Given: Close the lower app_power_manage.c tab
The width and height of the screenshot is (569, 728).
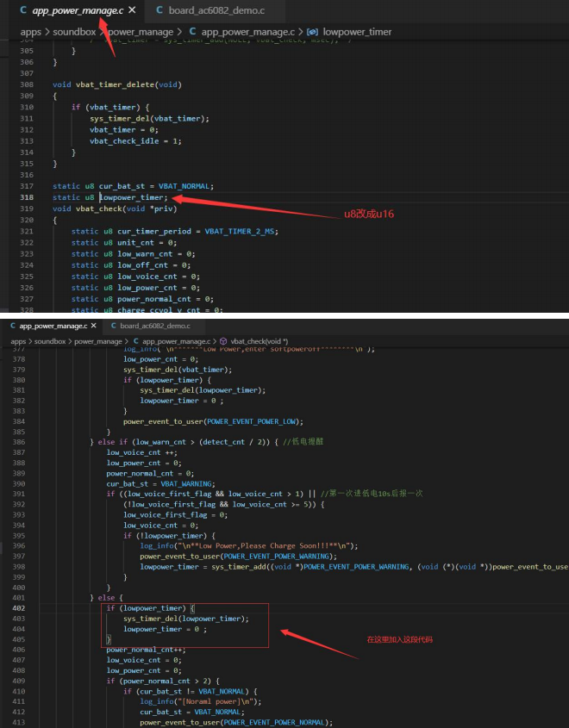Looking at the screenshot, I should 94,326.
